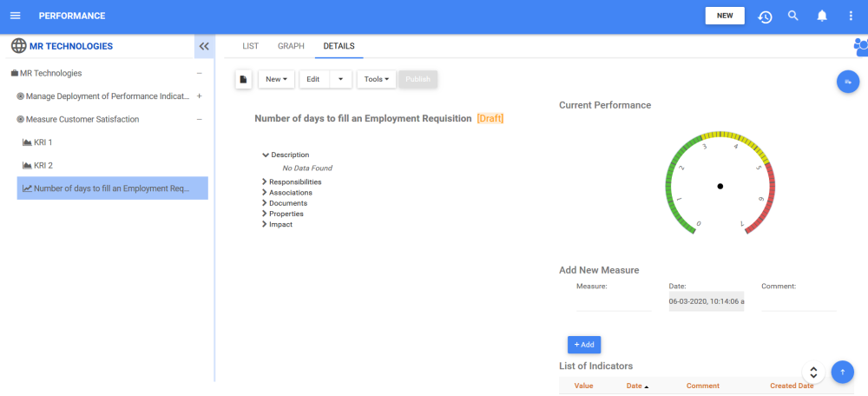Screen dimensions: 868x396
Task: Open the history clock icon
Action: point(765,16)
